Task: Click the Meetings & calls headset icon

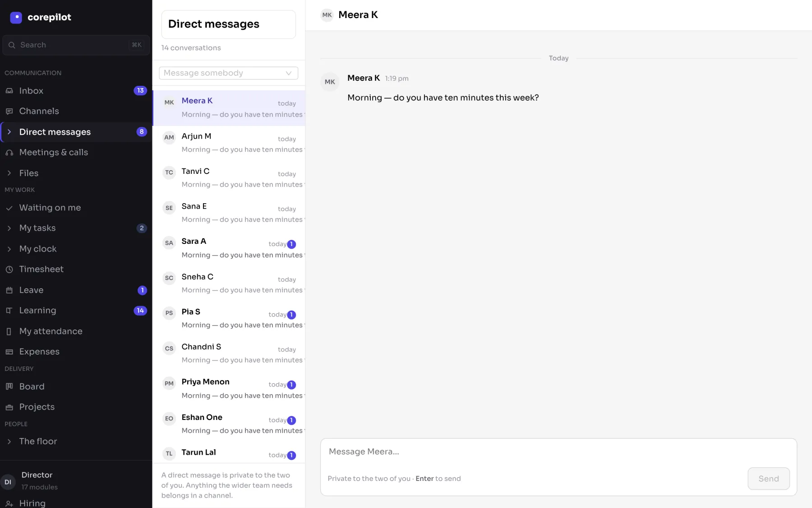Action: [9, 153]
